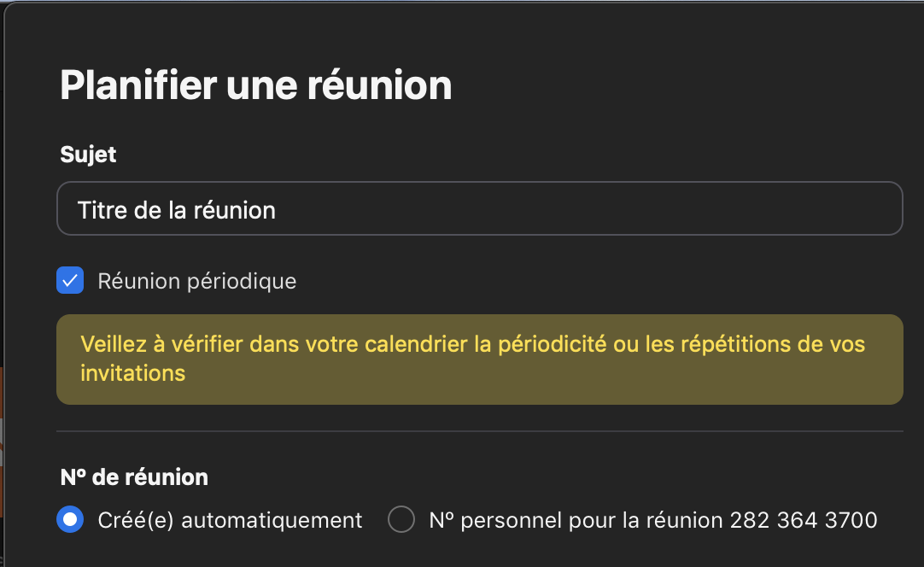Click the personal meeting ID 282 364 3700

pos(804,520)
